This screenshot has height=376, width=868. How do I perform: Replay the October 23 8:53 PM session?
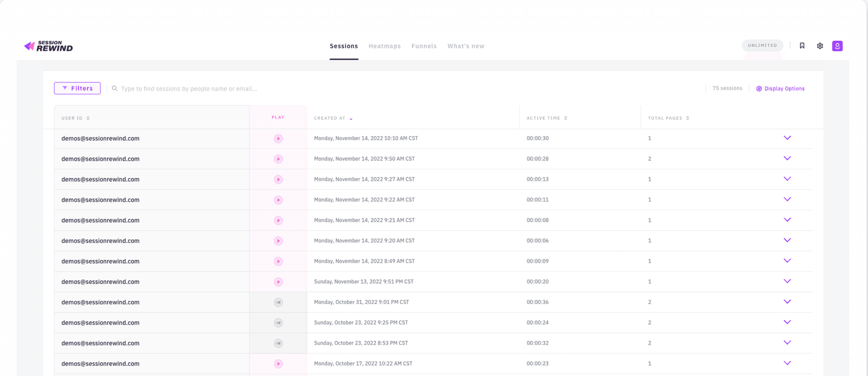(x=278, y=343)
